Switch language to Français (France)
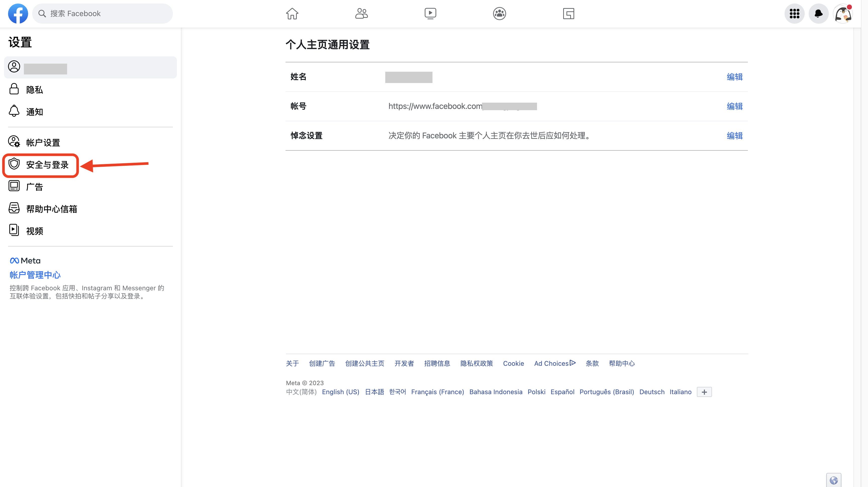Screen dimensions: 868x487 437,392
